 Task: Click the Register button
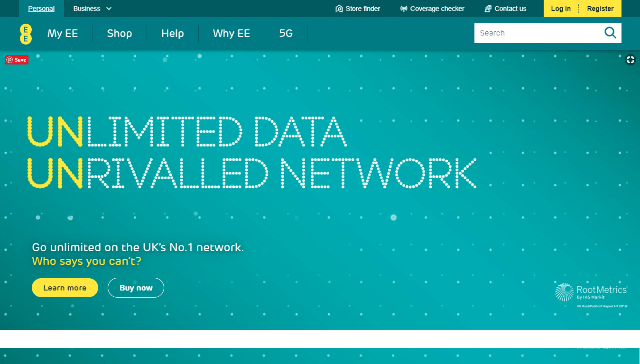click(600, 9)
